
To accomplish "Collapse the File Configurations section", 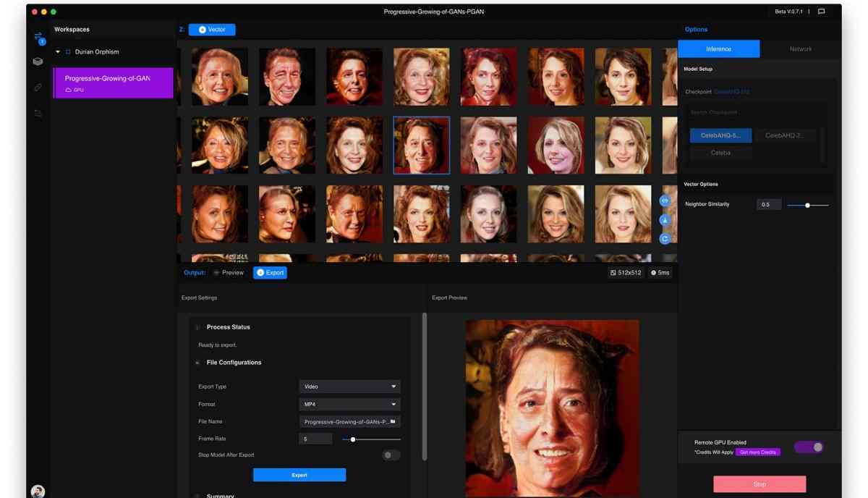I will click(197, 363).
